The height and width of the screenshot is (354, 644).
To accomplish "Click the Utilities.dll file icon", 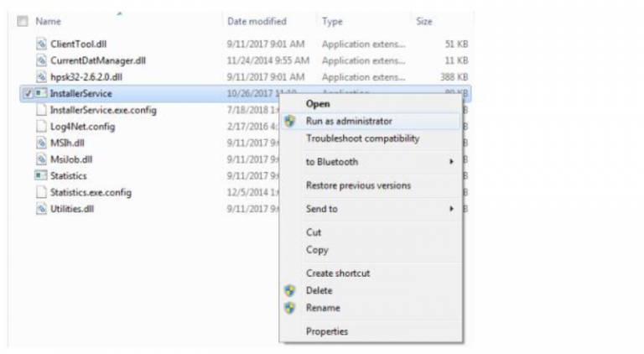I will pos(41,209).
